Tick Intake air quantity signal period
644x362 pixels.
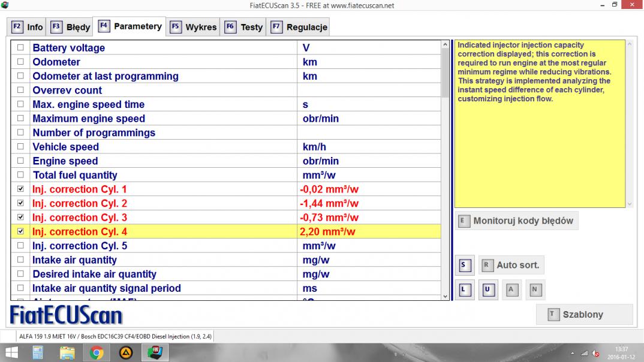pyautogui.click(x=20, y=288)
